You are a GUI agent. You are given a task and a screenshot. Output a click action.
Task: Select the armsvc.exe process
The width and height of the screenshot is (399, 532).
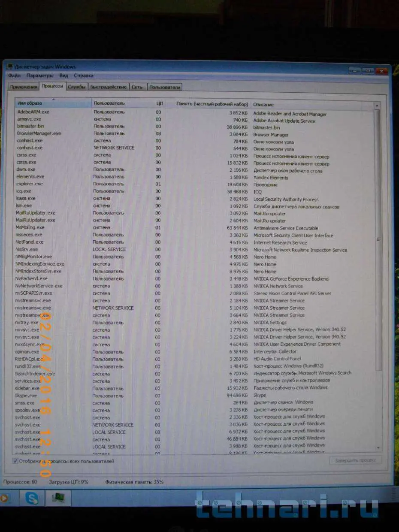pos(194,119)
